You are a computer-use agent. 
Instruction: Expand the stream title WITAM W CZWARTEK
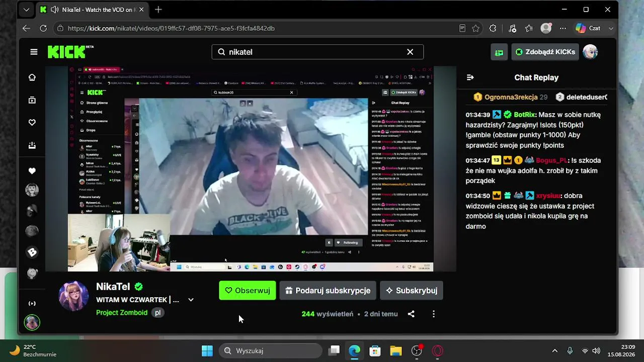pyautogui.click(x=191, y=300)
